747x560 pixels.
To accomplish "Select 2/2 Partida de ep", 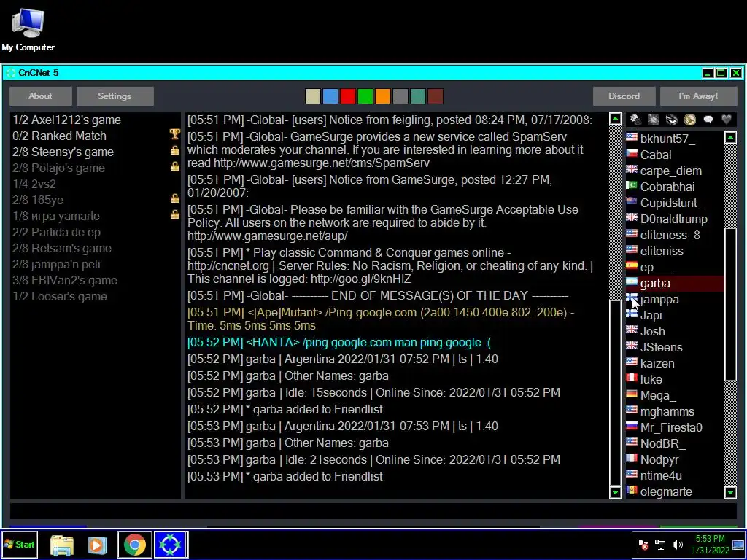I will (96, 233).
